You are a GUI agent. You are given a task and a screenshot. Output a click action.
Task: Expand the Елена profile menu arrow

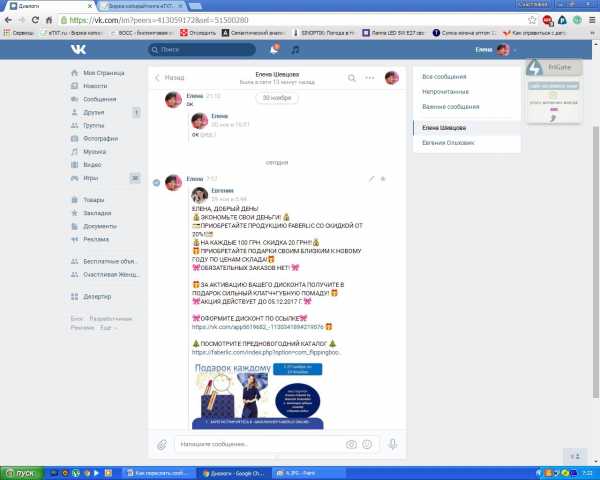click(x=515, y=50)
